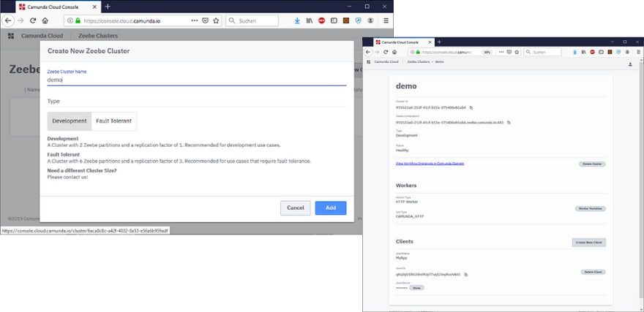The width and height of the screenshot is (644, 312).
Task: Reset the 80% zoom badge in right address bar
Action: [487, 52]
